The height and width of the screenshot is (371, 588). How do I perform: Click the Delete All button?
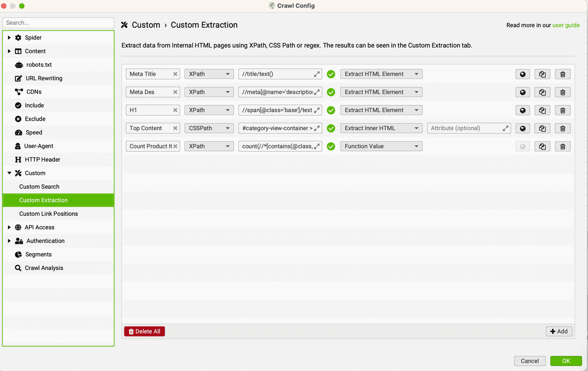tap(144, 331)
